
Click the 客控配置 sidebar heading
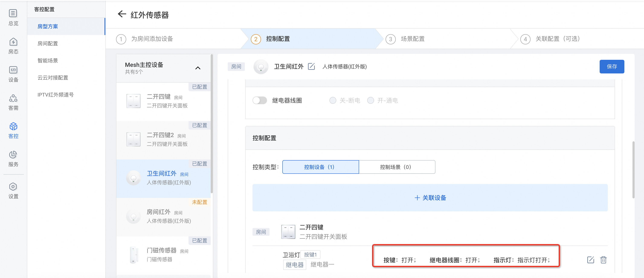tap(44, 9)
